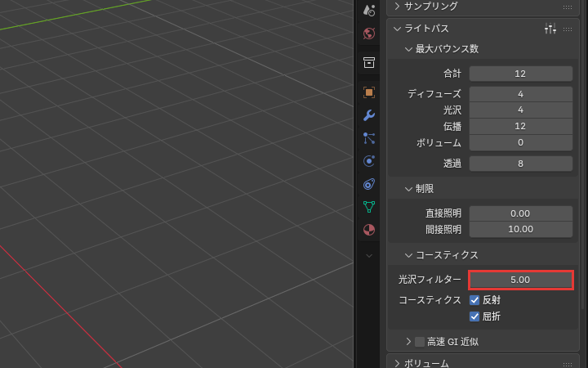Viewport: 588px width, 368px height.
Task: Collapse the 最大バウンス数 subpanel
Action: click(409, 49)
